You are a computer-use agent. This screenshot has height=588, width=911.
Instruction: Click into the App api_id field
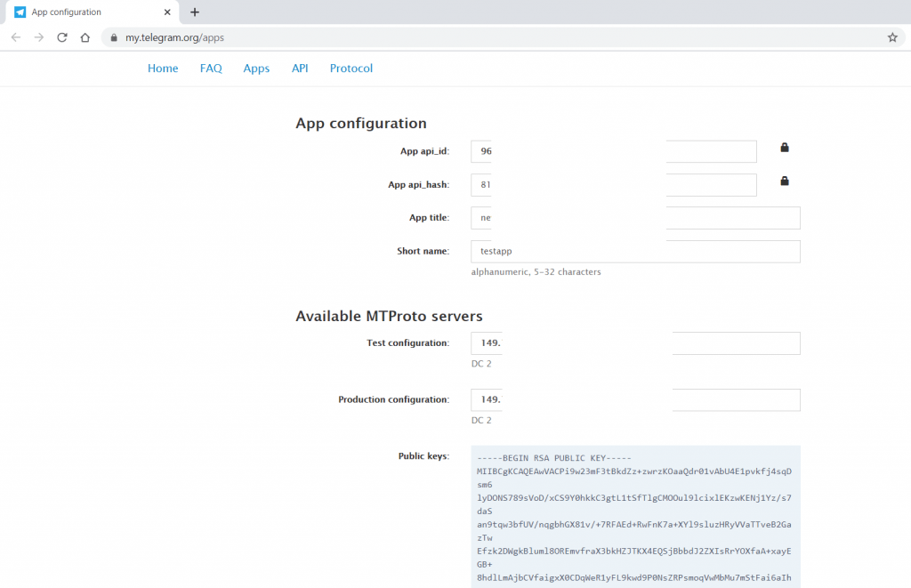click(x=614, y=151)
